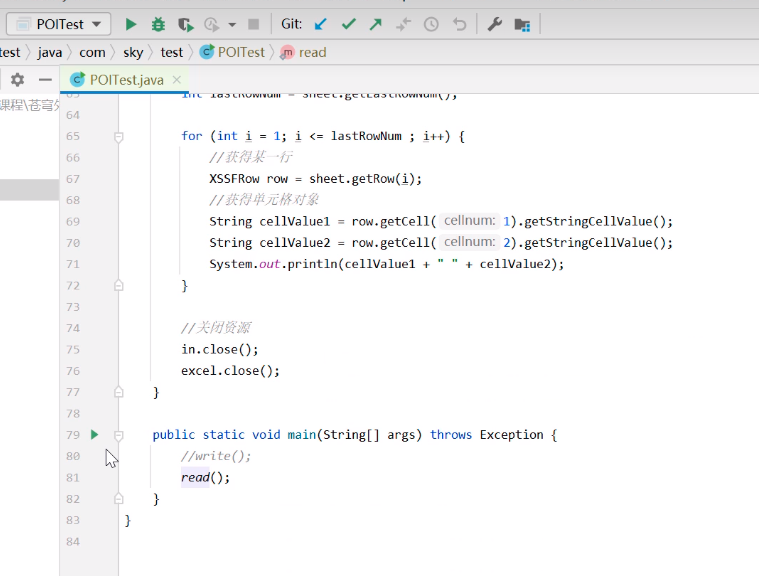Click the 'read();' call in main
The height and width of the screenshot is (576, 759).
pyautogui.click(x=205, y=478)
